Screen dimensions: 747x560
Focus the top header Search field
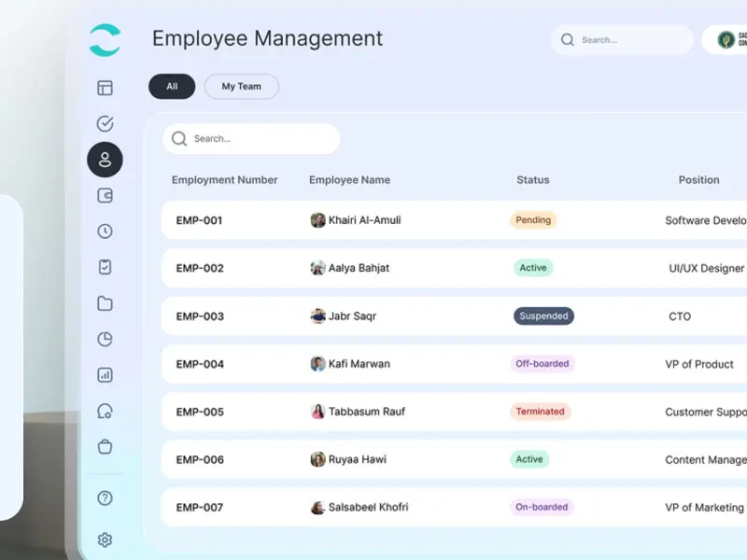[x=622, y=39]
